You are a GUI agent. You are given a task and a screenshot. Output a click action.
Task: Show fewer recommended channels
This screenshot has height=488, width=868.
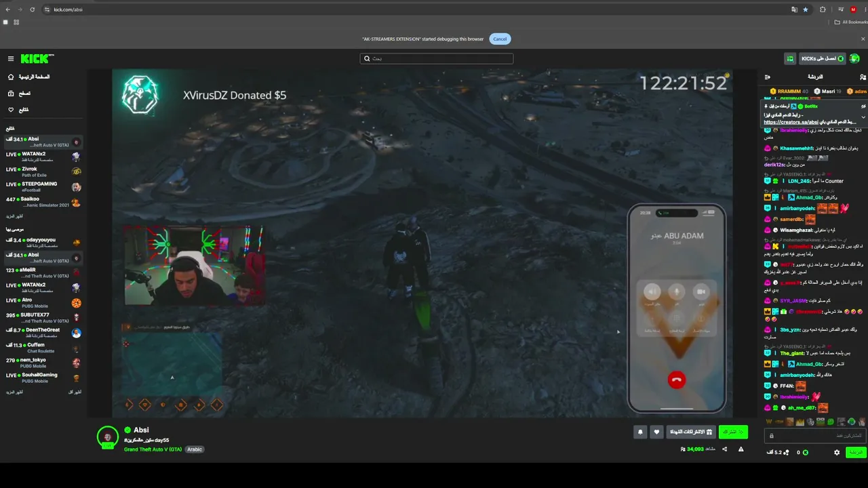point(75,392)
